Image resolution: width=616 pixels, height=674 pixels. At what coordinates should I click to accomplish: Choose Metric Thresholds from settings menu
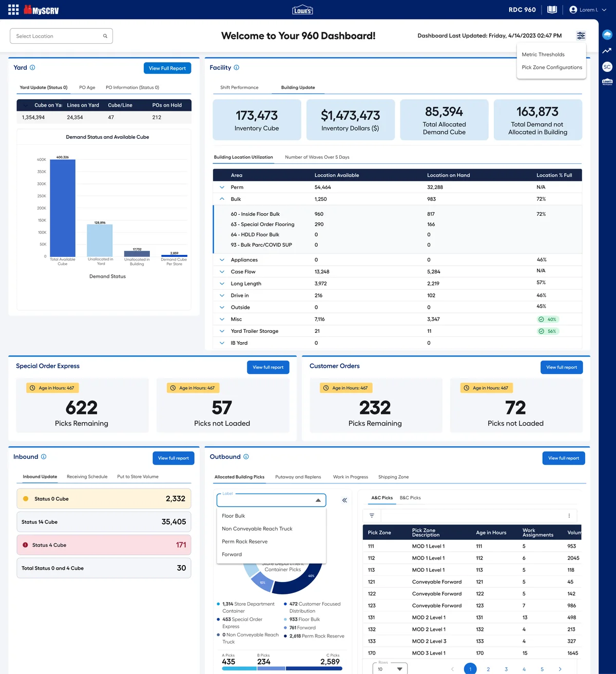[x=543, y=54]
